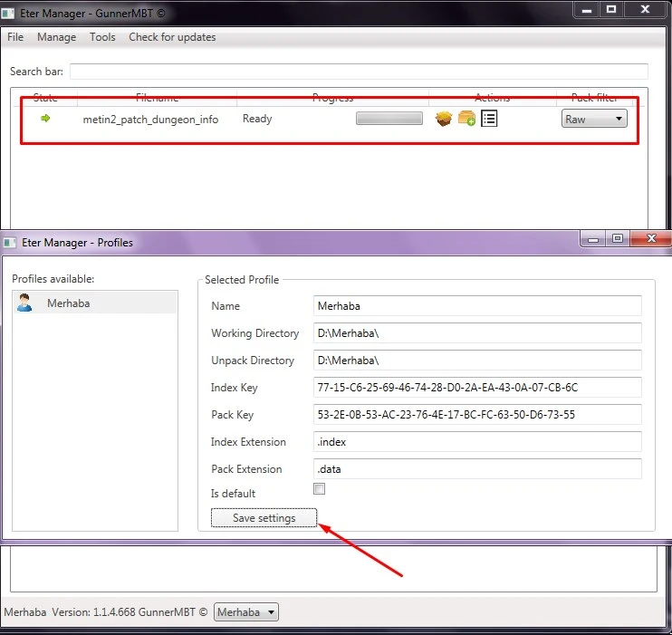
Task: Click the Pack Key field
Action: 477,415
